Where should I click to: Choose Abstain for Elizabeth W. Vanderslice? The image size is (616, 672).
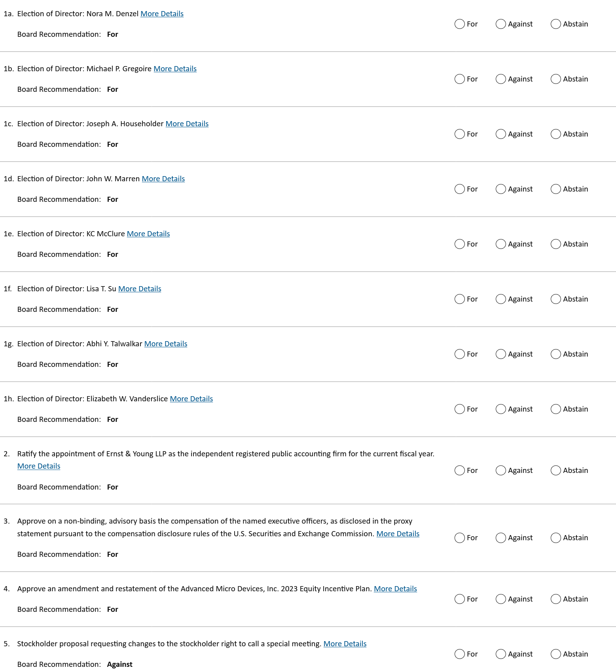coord(555,409)
